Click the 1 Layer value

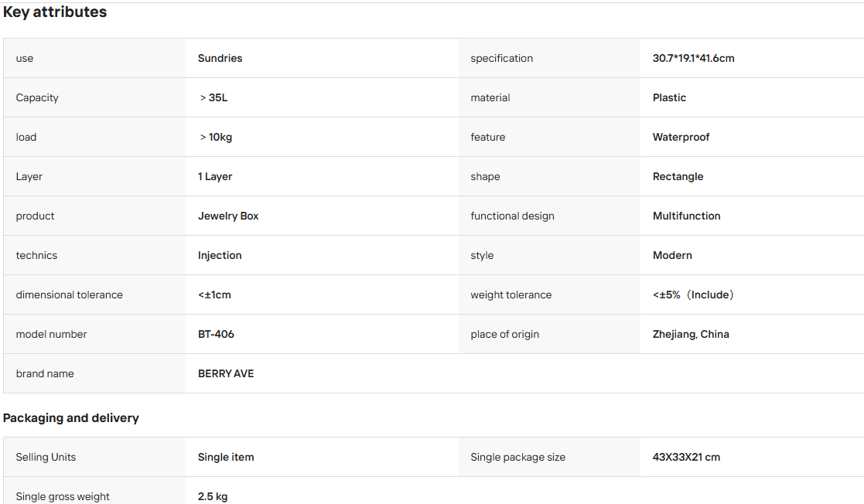coord(215,177)
